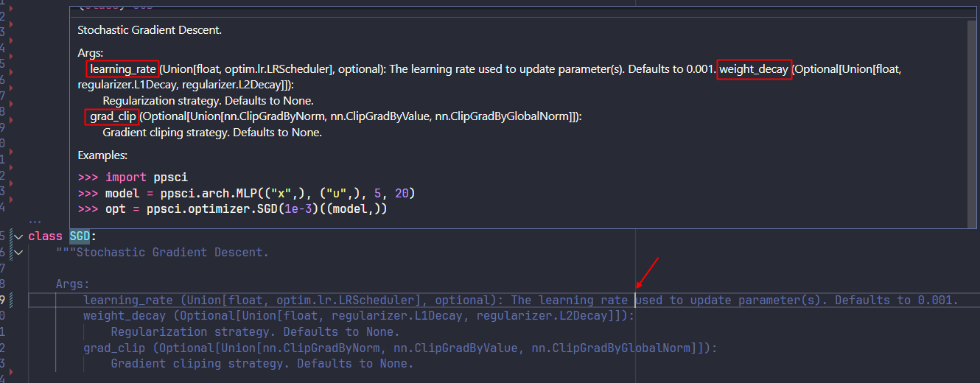
Task: Click the '...' ellipsis above class SGD
Action: click(35, 222)
